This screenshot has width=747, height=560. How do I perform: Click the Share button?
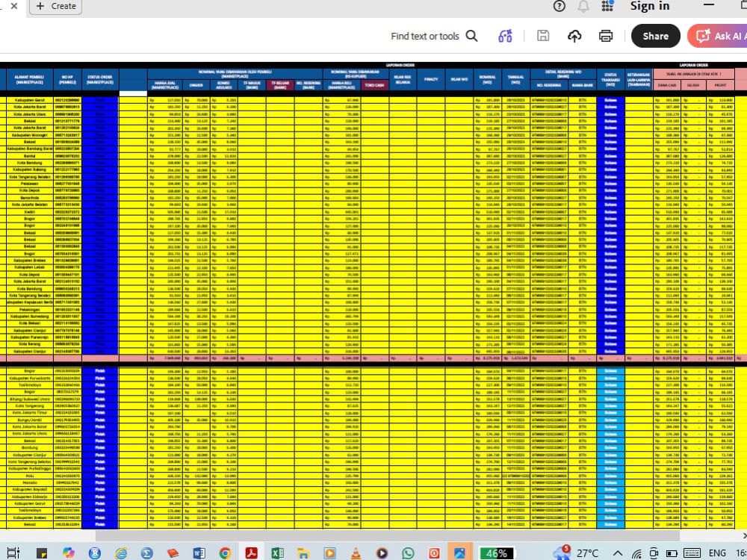[655, 36]
